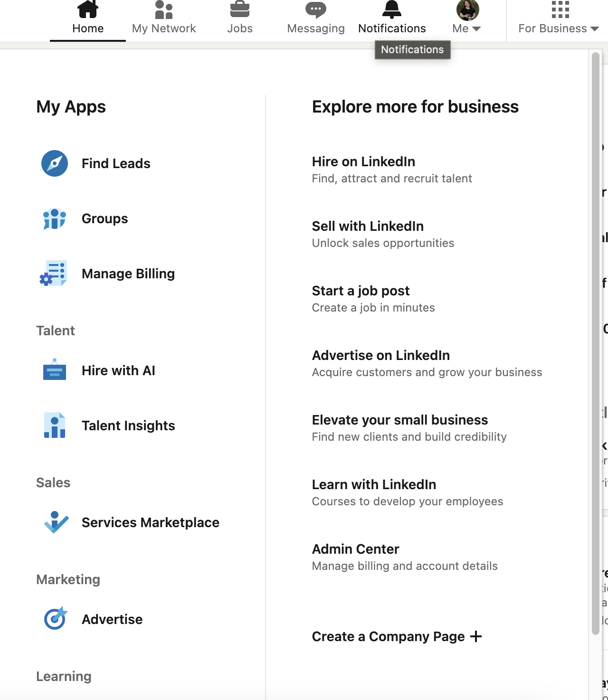
Task: Click the plus icon beside Create a Company Page
Action: [x=476, y=636]
